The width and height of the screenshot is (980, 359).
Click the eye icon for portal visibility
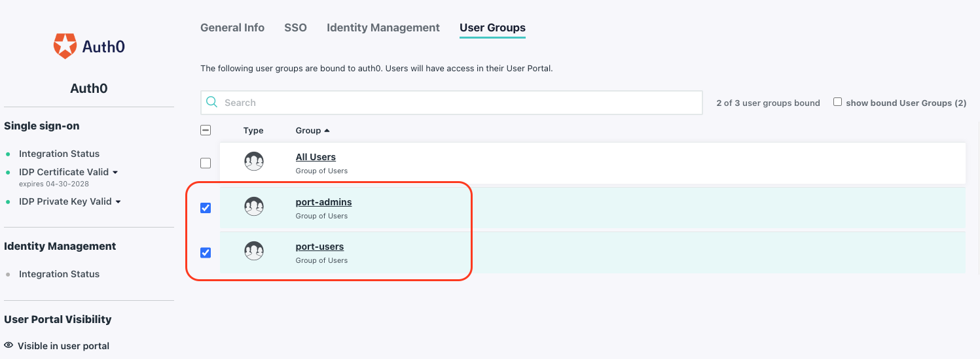(x=9, y=345)
